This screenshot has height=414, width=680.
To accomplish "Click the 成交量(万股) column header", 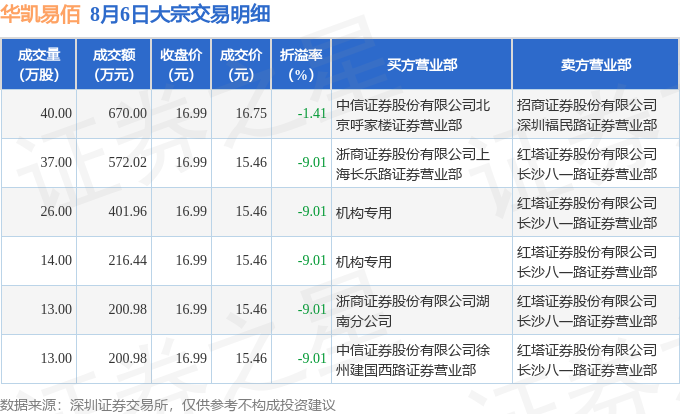I will point(39,65).
